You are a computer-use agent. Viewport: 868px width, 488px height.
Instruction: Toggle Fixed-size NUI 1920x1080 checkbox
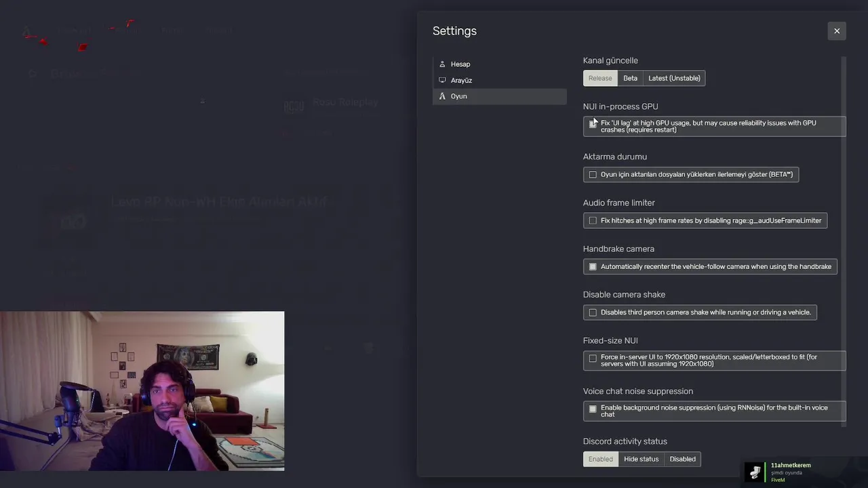pyautogui.click(x=593, y=359)
